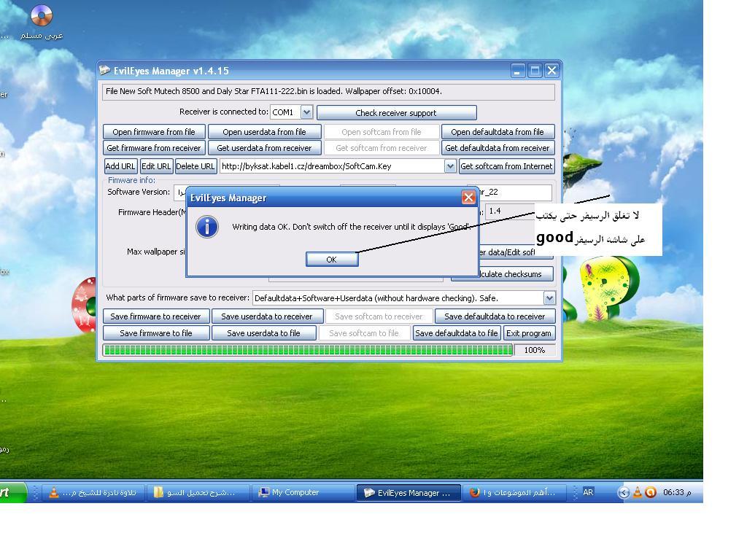The height and width of the screenshot is (560, 747).
Task: Expand the firmware parts dropdown arrow
Action: [549, 298]
